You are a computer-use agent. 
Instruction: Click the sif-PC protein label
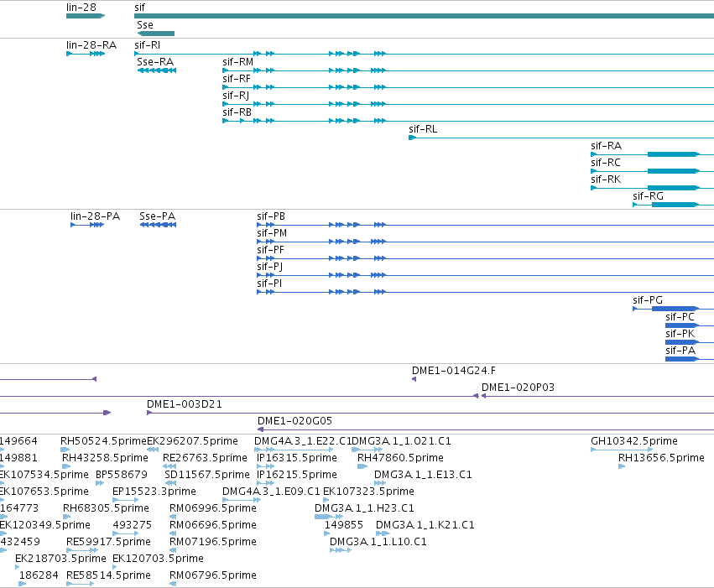(x=680, y=317)
